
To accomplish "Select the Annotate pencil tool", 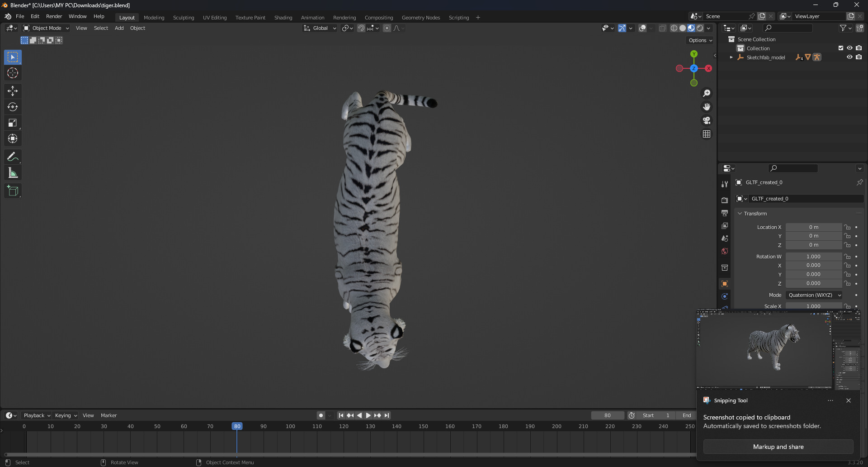I will coord(13,157).
